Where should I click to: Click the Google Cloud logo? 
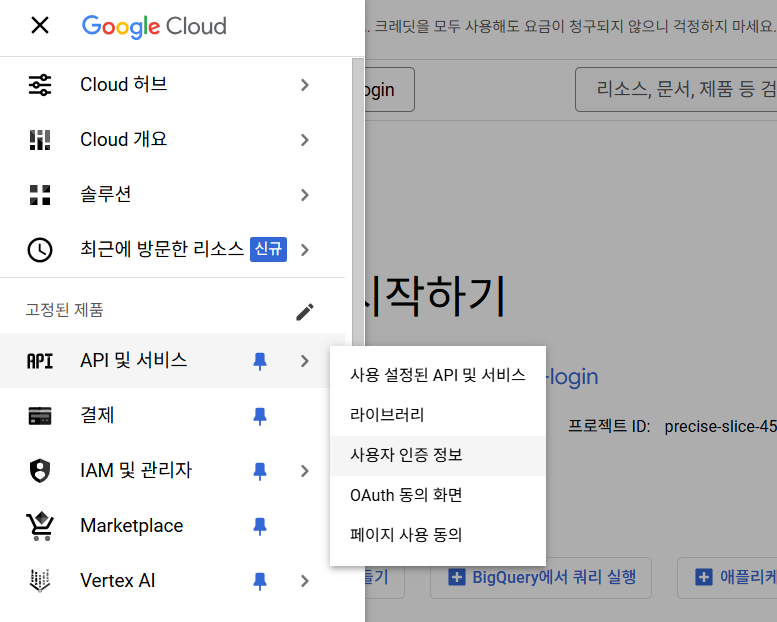154,26
